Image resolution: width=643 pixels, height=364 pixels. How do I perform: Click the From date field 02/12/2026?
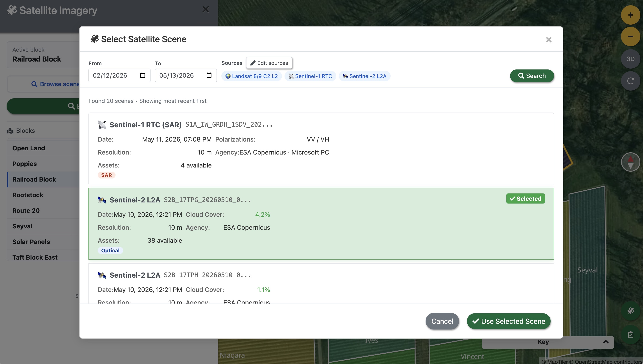pyautogui.click(x=119, y=75)
